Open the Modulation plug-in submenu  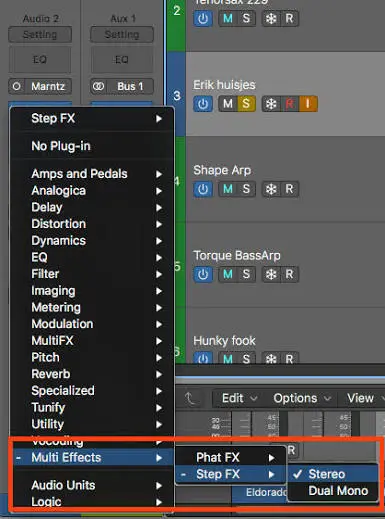click(92, 324)
